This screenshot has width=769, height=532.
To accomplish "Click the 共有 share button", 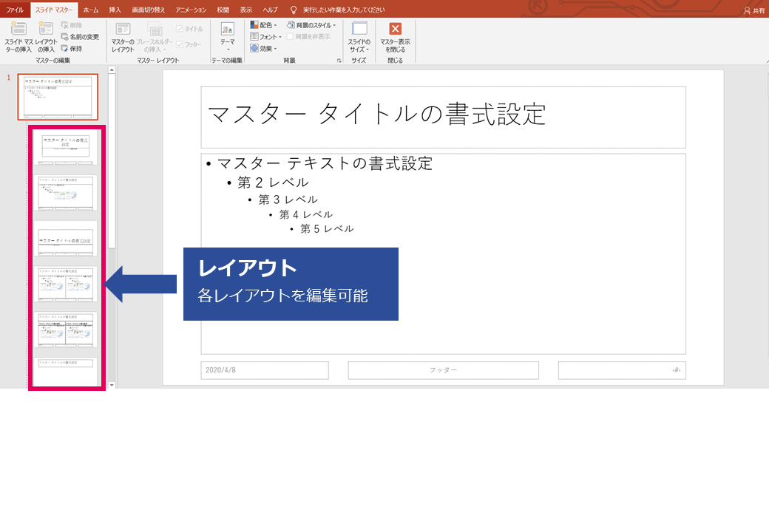I will 754,10.
